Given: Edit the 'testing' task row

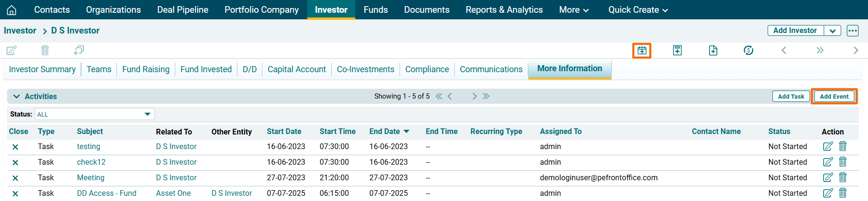Looking at the screenshot, I should pos(827,146).
